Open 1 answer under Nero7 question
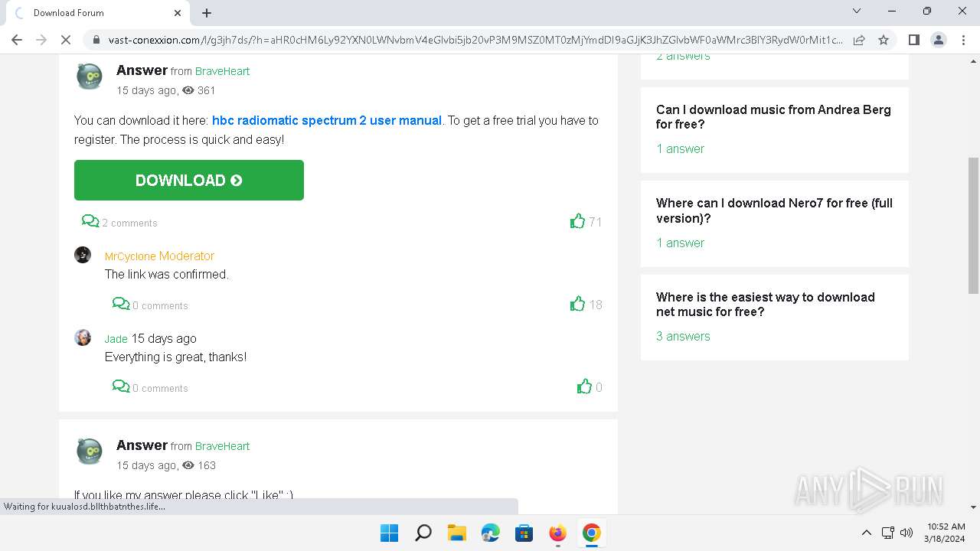Viewport: 980px width, 551px height. click(x=680, y=243)
